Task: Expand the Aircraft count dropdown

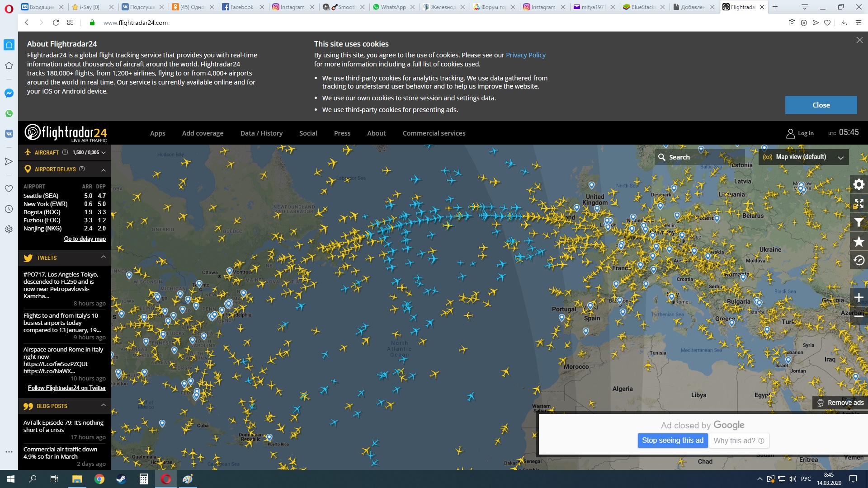Action: 104,153
